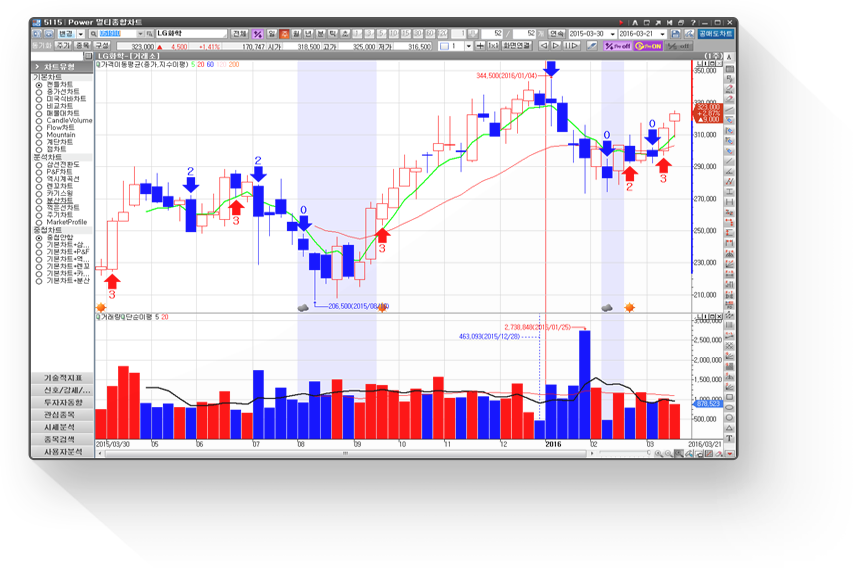
Task: Click the pen draw tool icon in toolbar
Action: (592, 46)
